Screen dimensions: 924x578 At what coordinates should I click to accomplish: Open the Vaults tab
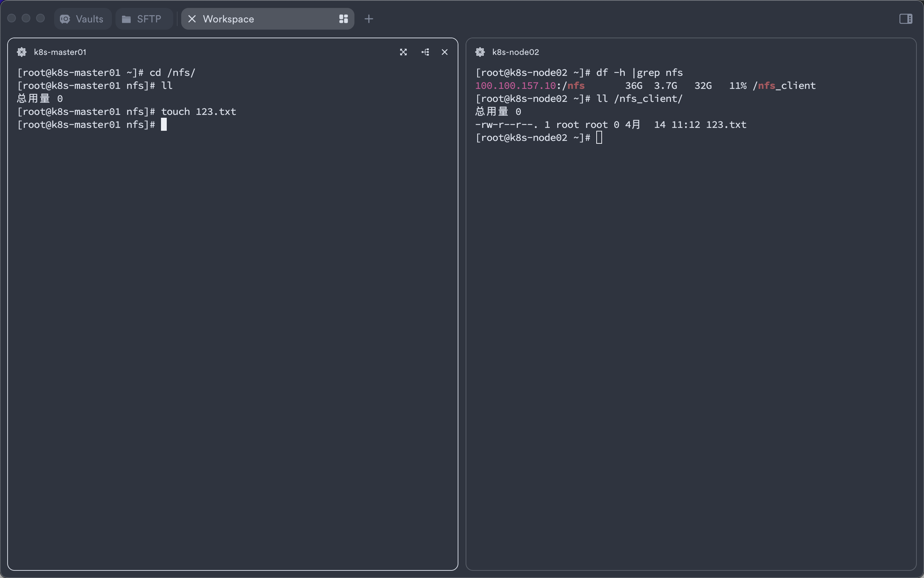pyautogui.click(x=82, y=19)
